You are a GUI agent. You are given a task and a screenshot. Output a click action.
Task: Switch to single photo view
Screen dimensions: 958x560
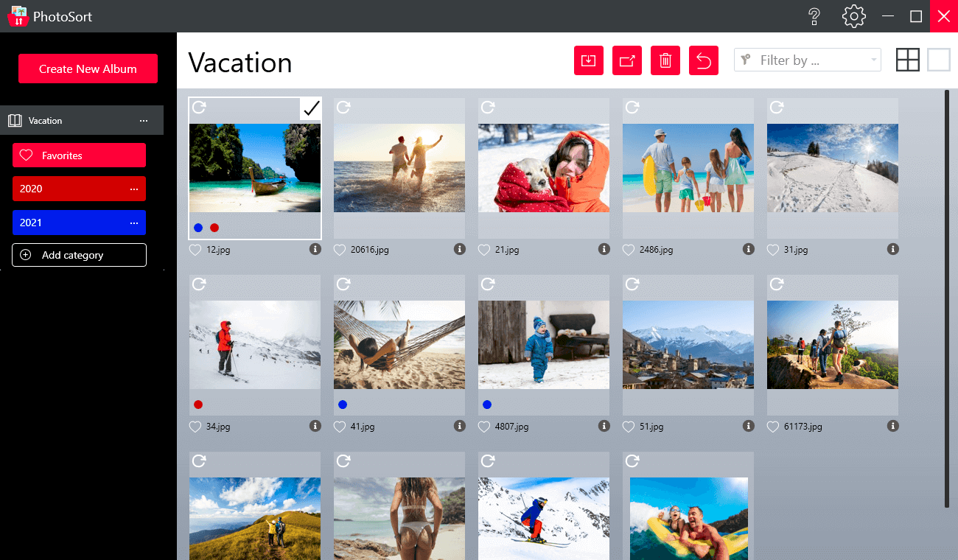[x=938, y=60]
